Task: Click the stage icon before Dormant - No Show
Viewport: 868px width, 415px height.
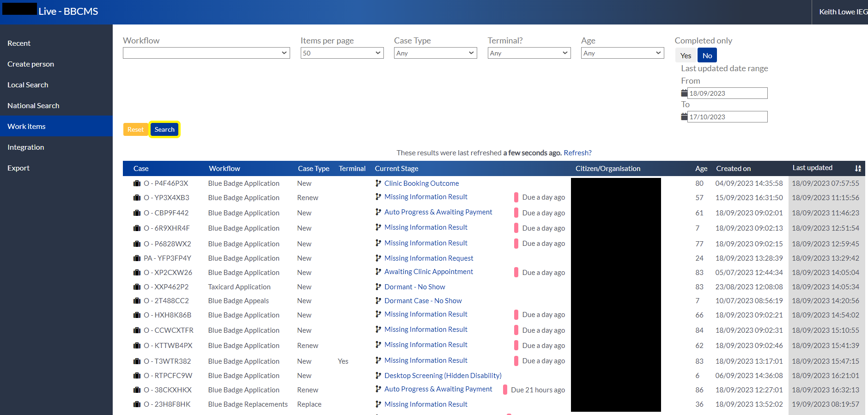Action: coord(378,287)
